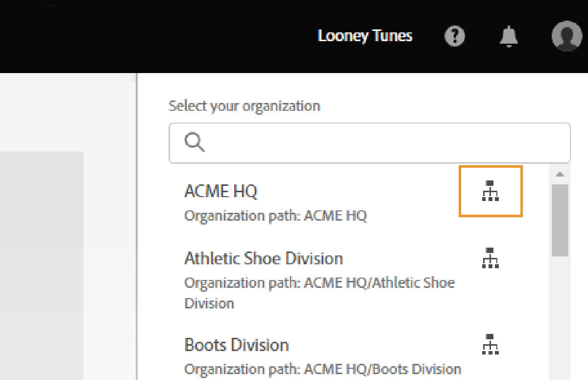Click the hierarchy icon beside ACME HQ
This screenshot has height=380, width=588.
click(490, 191)
